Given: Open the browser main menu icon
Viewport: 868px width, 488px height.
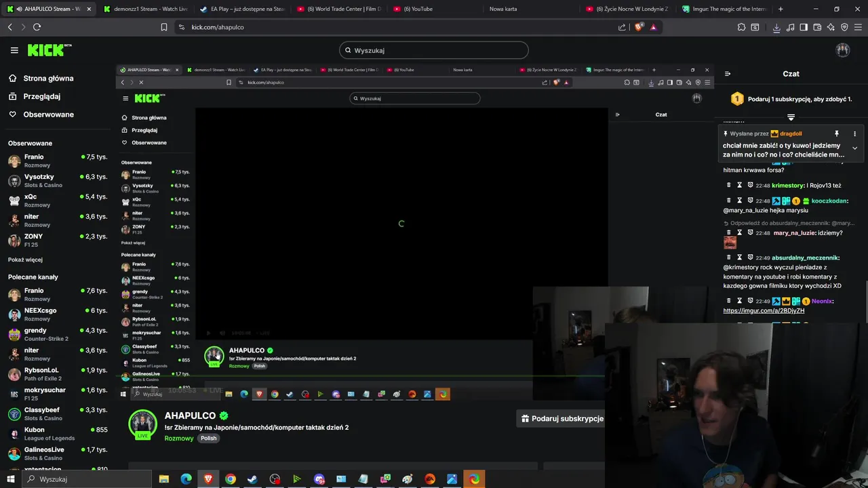Looking at the screenshot, I should (x=858, y=27).
